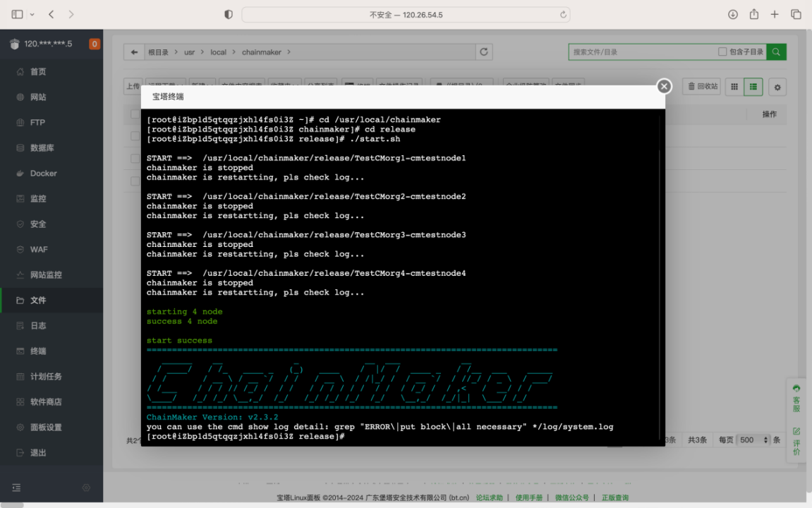Go to chainmaker in the breadcrumb path
The height and width of the screenshot is (508, 812).
pos(262,52)
